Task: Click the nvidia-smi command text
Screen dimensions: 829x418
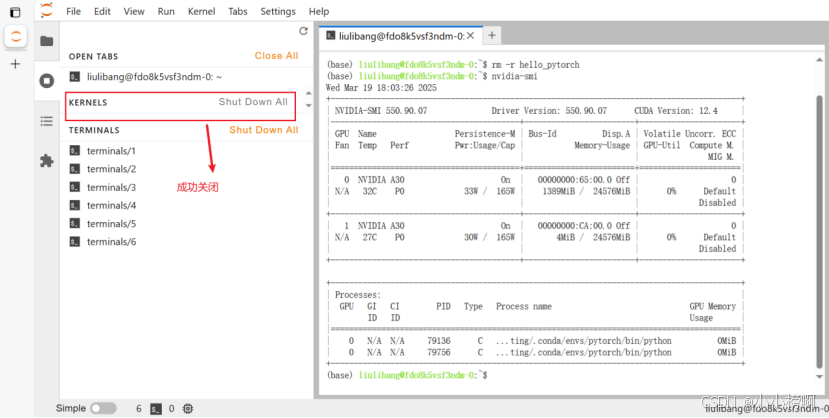Action: coord(515,77)
